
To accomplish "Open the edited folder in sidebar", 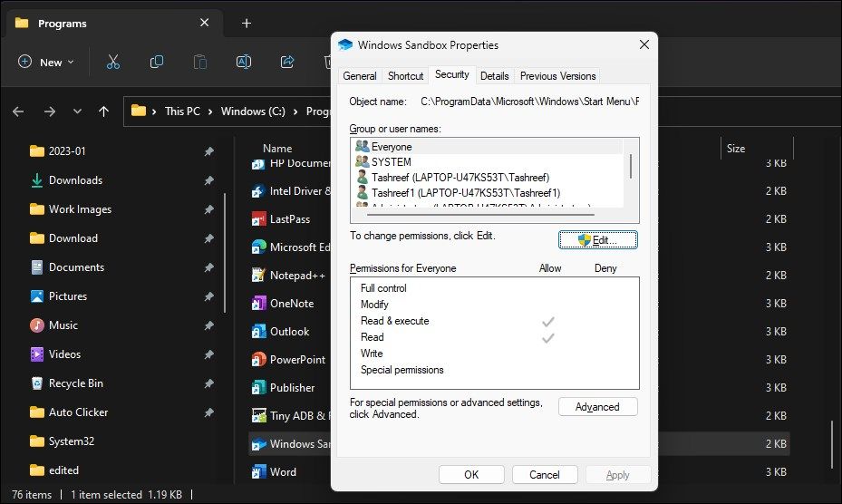I will click(63, 470).
